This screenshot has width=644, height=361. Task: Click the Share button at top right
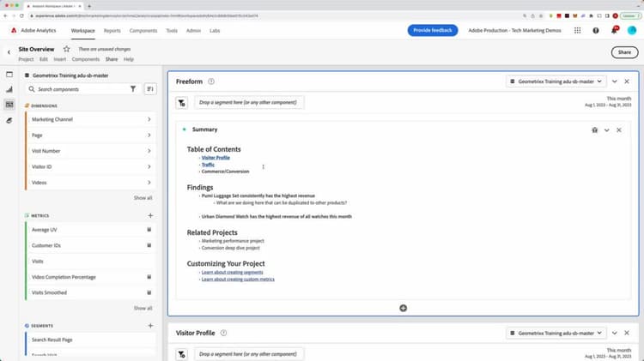(x=624, y=52)
